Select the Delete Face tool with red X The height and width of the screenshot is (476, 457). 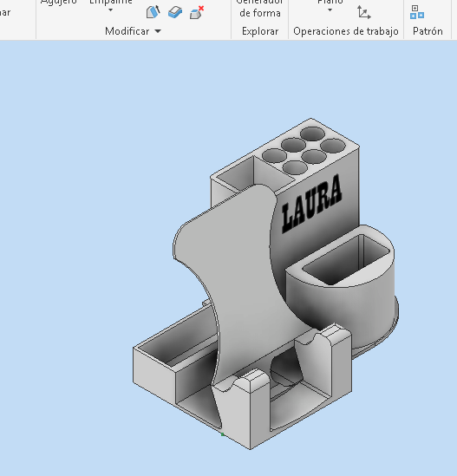point(197,12)
